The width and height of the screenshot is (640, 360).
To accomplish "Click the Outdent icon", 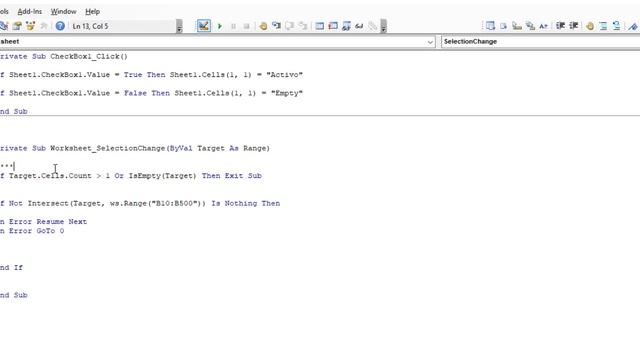I will tap(573, 26).
